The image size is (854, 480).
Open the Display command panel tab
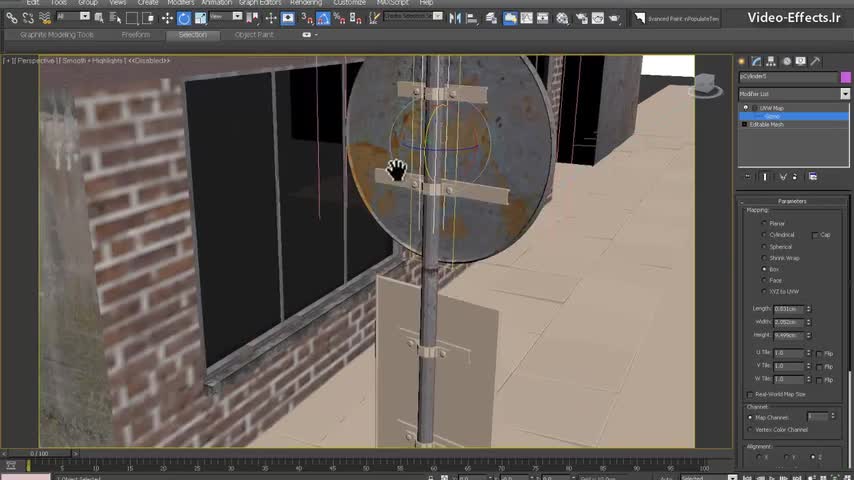click(801, 61)
